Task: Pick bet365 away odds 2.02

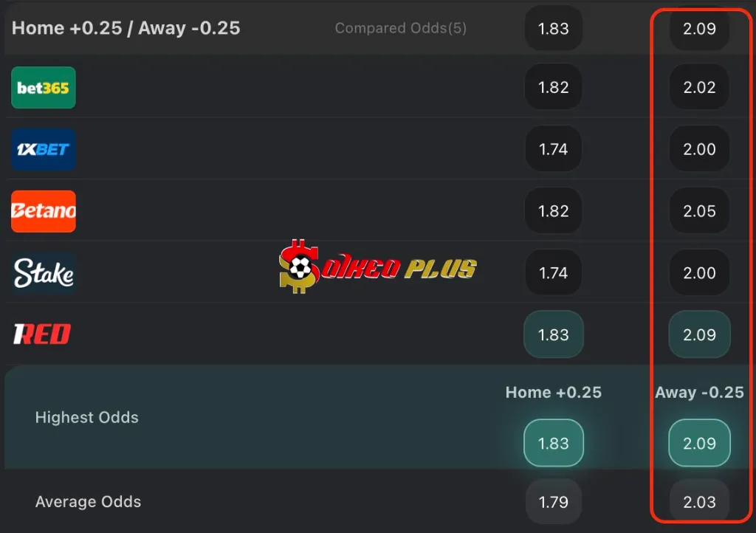Action: point(699,87)
